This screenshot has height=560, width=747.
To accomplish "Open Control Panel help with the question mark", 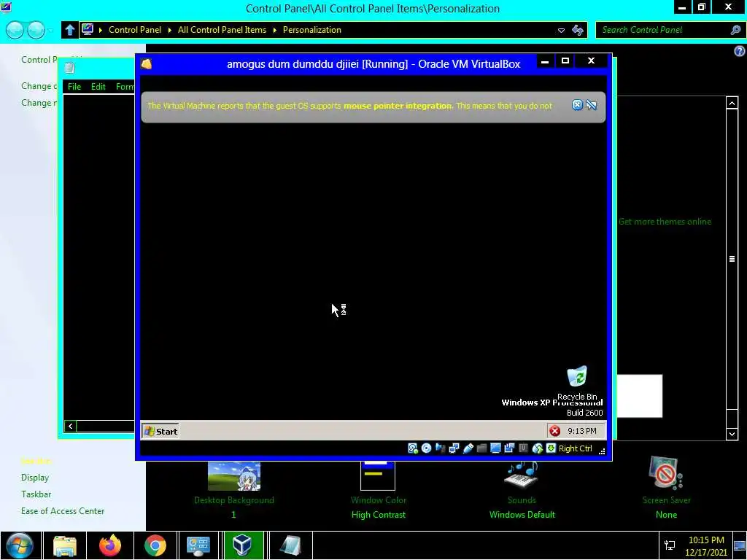I will (x=740, y=51).
